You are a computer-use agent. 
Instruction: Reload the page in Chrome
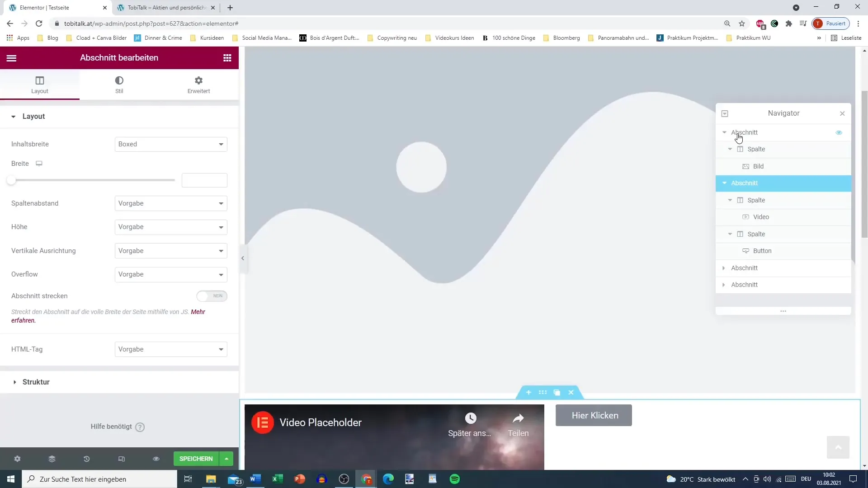point(39,23)
